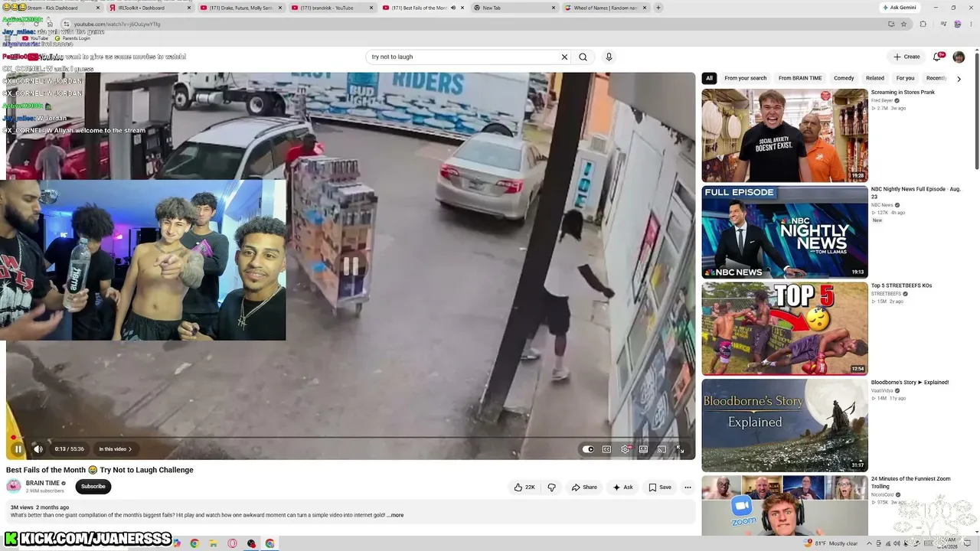The image size is (980, 551).
Task: Select the 'All' filter chip
Action: coord(709,78)
